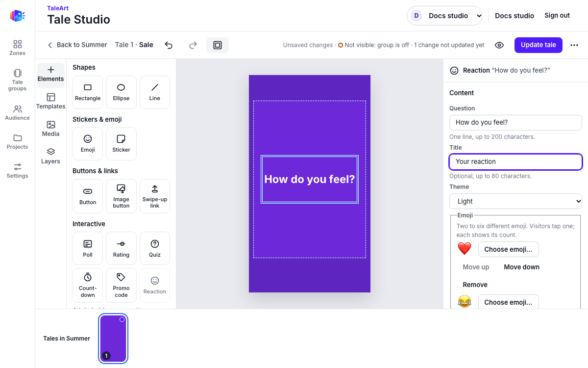This screenshot has width=588, height=368.
Task: Open TaleArt logo home
Action: (x=17, y=16)
